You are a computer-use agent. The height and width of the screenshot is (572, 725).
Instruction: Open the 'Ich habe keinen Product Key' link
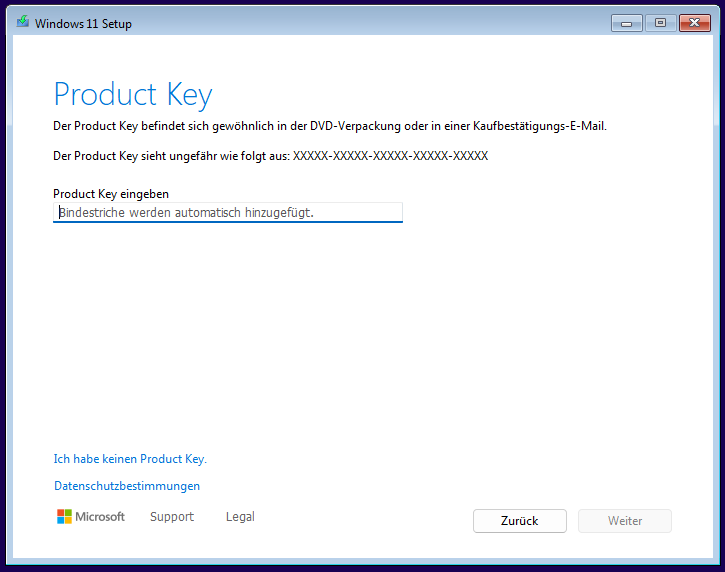click(x=130, y=459)
